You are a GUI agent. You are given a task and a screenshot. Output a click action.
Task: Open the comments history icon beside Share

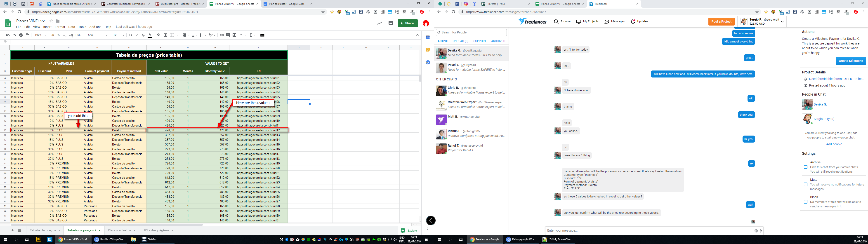tap(391, 23)
